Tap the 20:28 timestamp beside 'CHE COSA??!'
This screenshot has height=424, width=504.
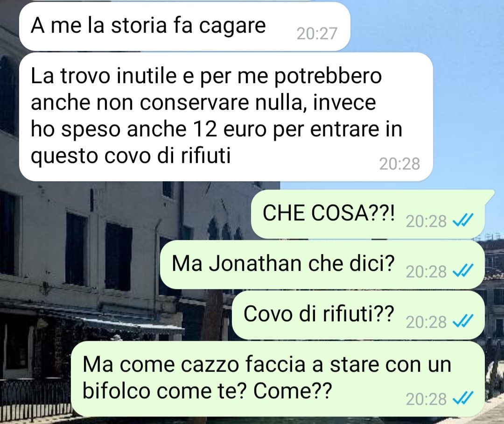pyautogui.click(x=426, y=221)
